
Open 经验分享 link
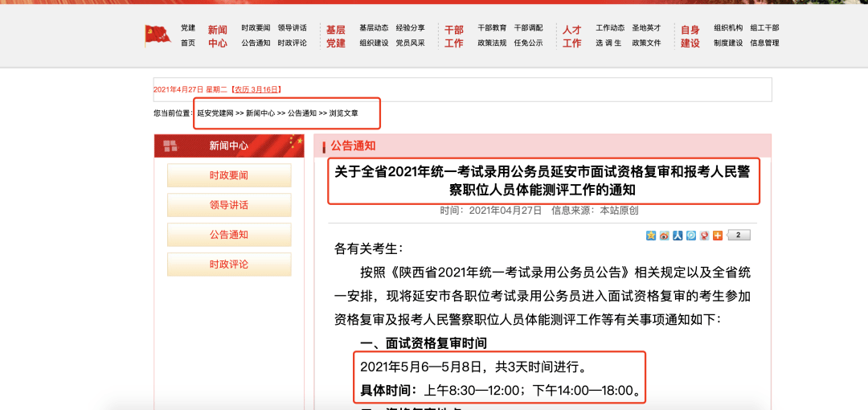(410, 27)
